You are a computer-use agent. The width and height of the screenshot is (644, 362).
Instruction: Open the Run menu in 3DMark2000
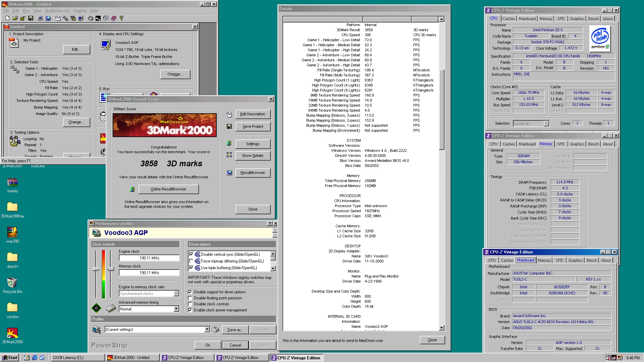point(26,11)
